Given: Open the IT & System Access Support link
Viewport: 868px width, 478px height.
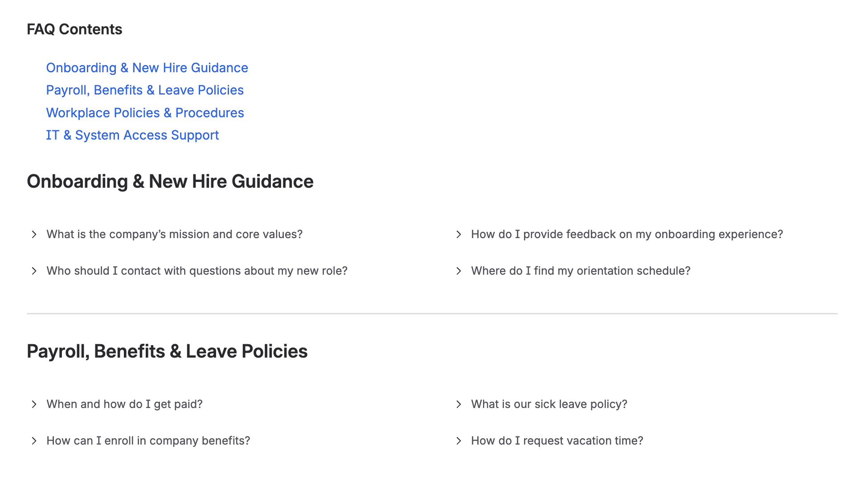Looking at the screenshot, I should (132, 135).
